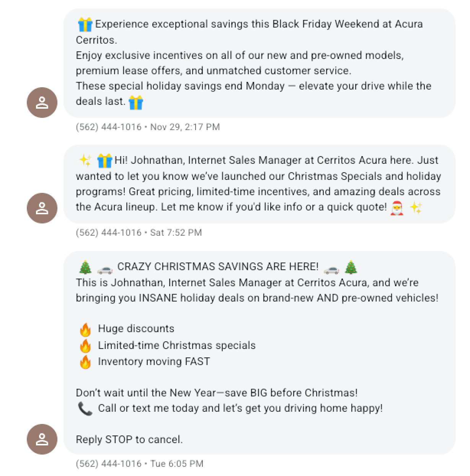This screenshot has height=476, width=470.
Task: Click the gift emoji before "Experience exceptional savings"
Action: tap(85, 24)
